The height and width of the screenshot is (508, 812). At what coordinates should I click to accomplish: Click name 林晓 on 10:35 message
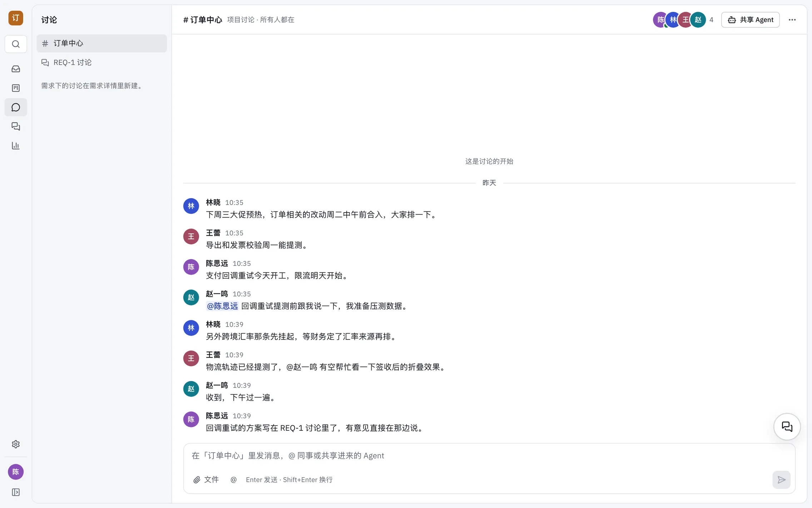[x=213, y=202]
